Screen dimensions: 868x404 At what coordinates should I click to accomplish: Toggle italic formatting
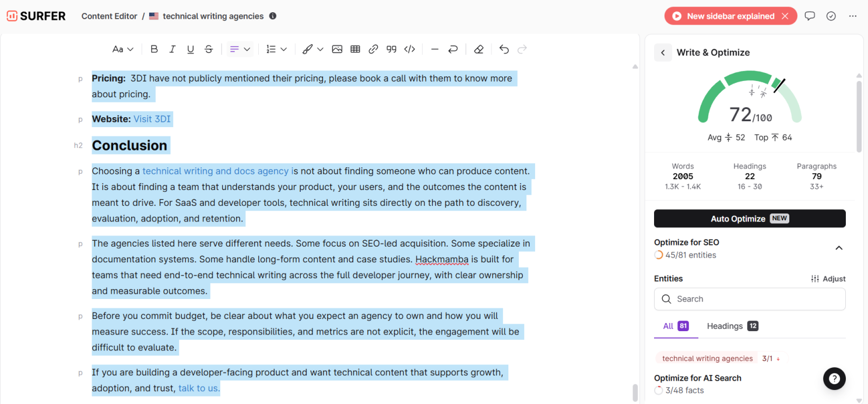point(173,50)
